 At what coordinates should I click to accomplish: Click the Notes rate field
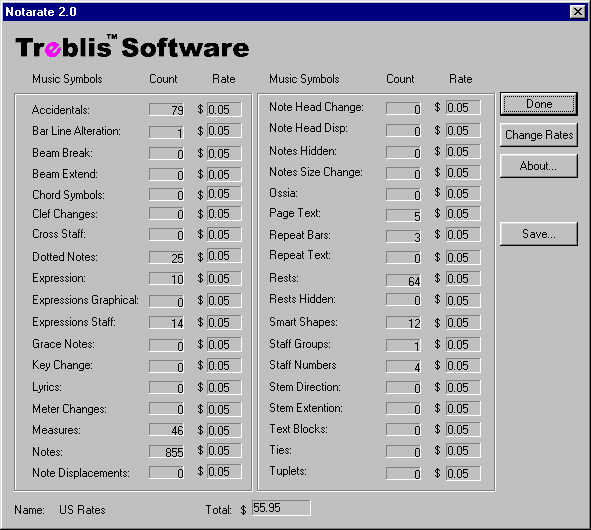click(x=224, y=451)
